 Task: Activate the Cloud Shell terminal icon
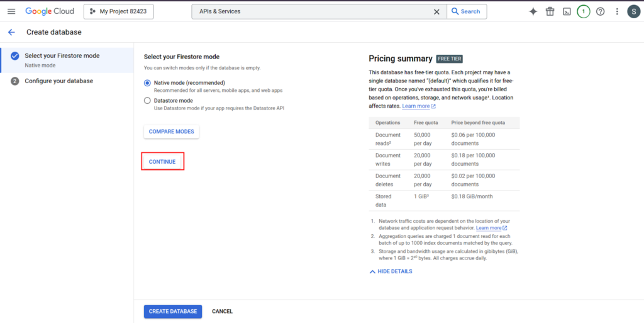(567, 11)
